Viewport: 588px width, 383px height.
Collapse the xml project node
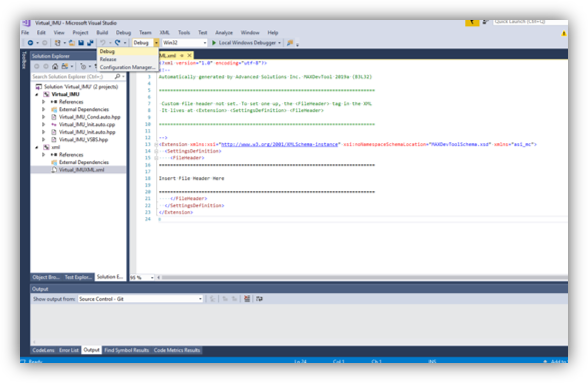pyautogui.click(x=37, y=147)
